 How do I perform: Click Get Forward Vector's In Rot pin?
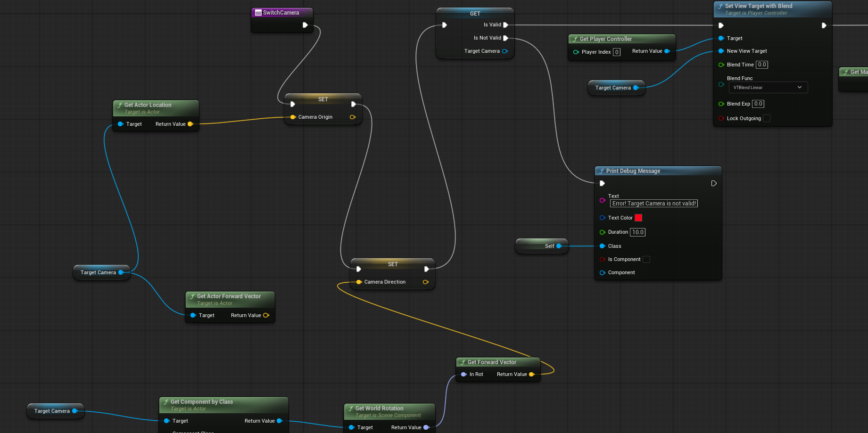463,374
